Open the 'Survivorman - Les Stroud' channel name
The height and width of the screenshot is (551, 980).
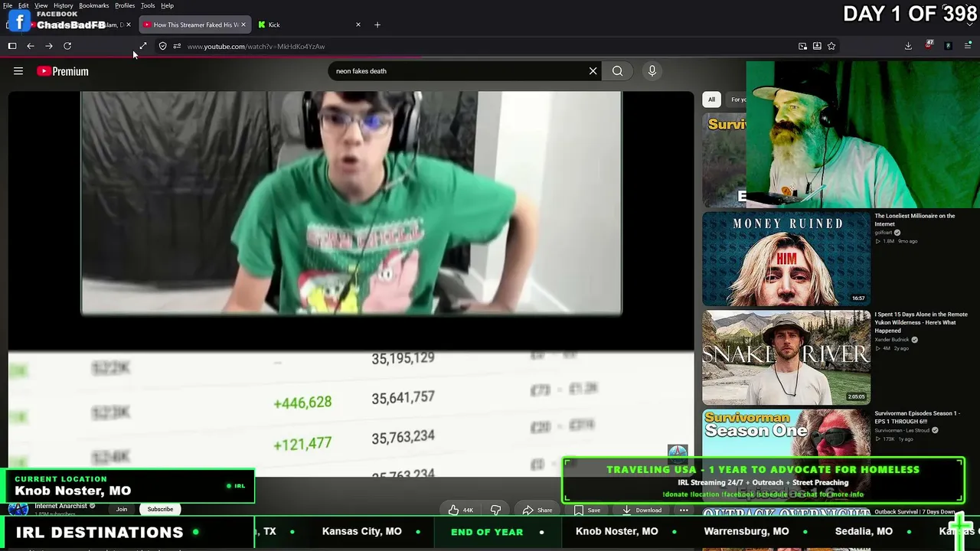(x=903, y=430)
